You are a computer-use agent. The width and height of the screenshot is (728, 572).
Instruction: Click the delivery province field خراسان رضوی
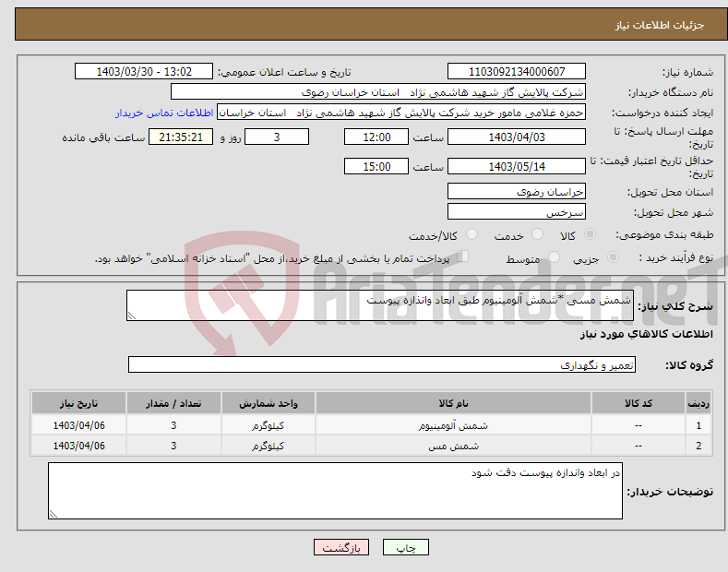[517, 191]
